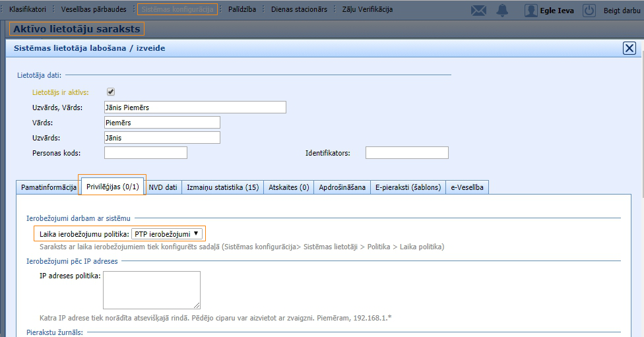Open the Egle Ieva user profile icon
This screenshot has height=337, width=644.
coord(531,11)
